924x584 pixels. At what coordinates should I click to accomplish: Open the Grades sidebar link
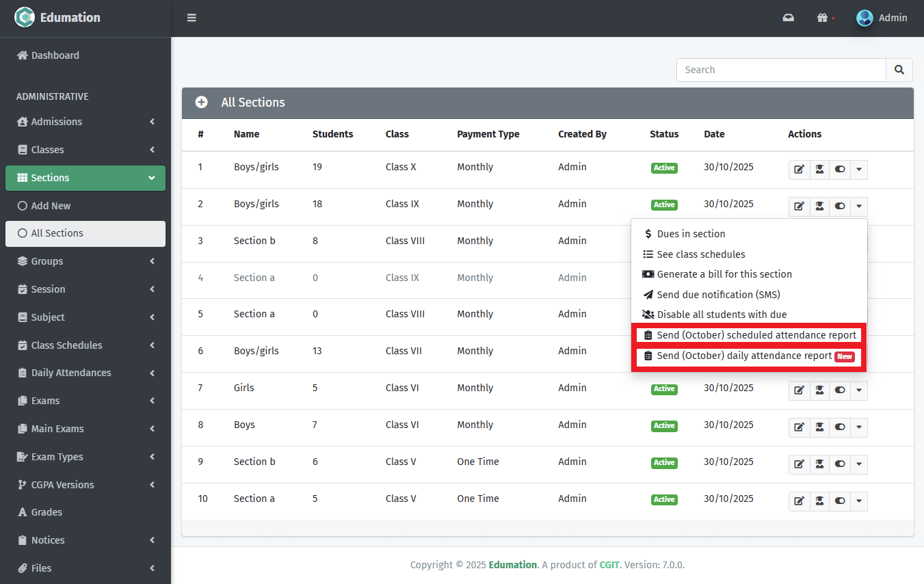pyautogui.click(x=85, y=512)
